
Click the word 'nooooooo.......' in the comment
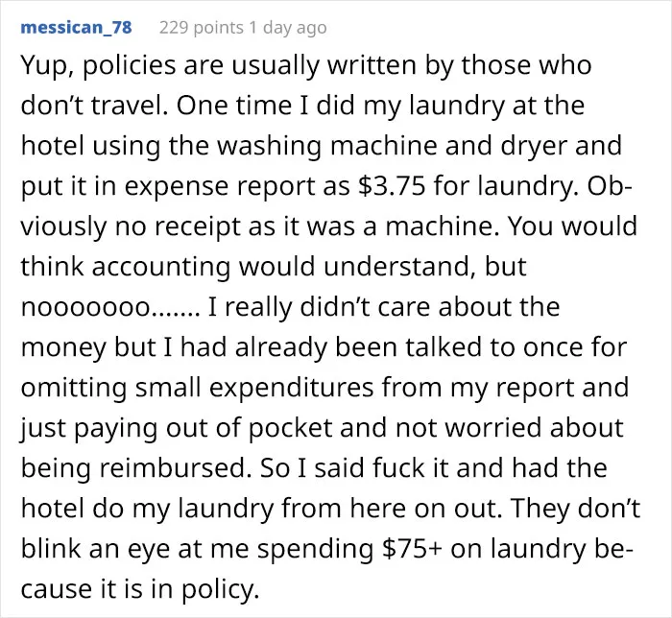tap(110, 307)
